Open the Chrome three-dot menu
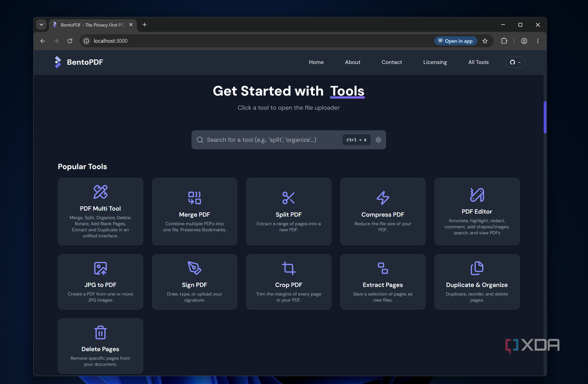 pos(538,41)
